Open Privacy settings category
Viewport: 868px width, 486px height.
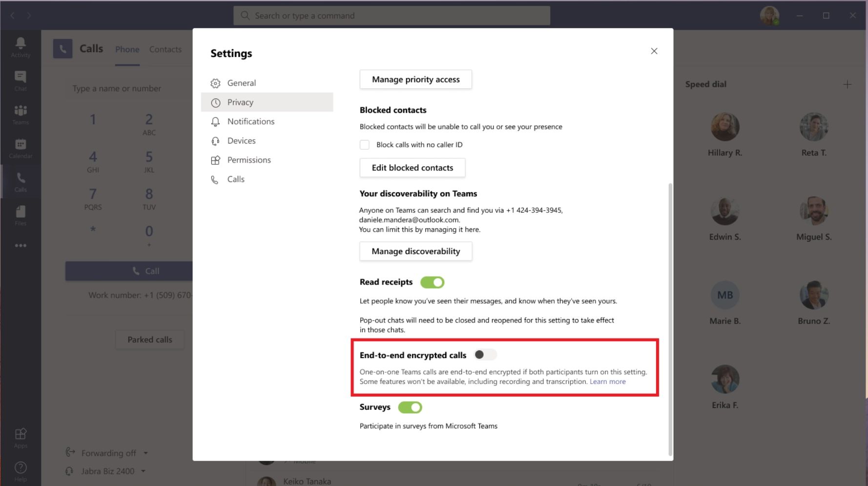coord(267,102)
